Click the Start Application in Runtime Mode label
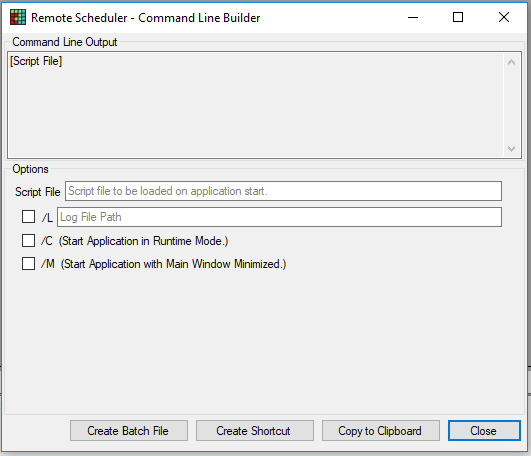 (x=144, y=241)
